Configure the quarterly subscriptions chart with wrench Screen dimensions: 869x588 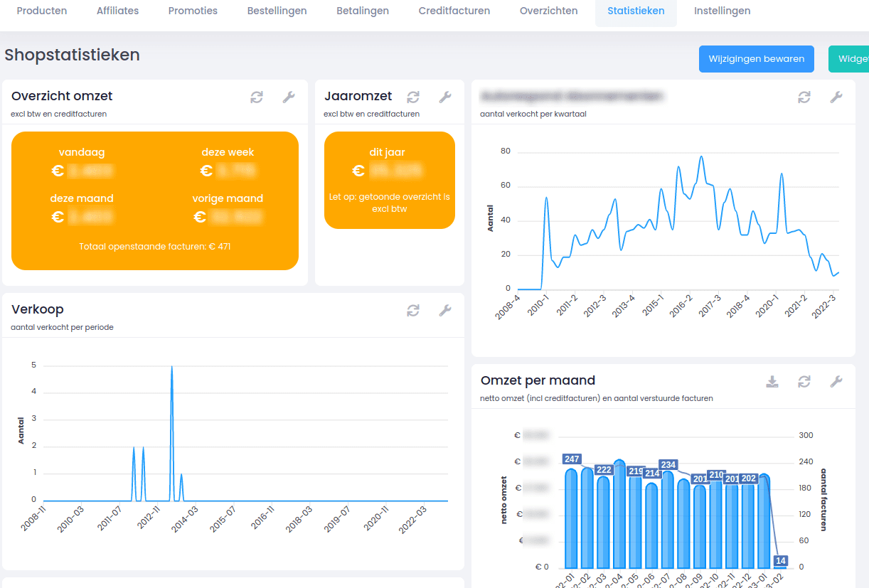836,97
